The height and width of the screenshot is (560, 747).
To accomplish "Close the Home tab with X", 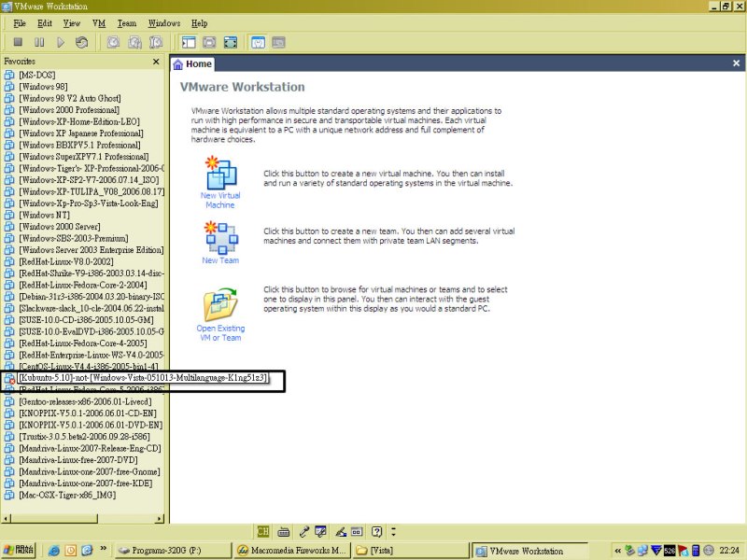I will 736,64.
